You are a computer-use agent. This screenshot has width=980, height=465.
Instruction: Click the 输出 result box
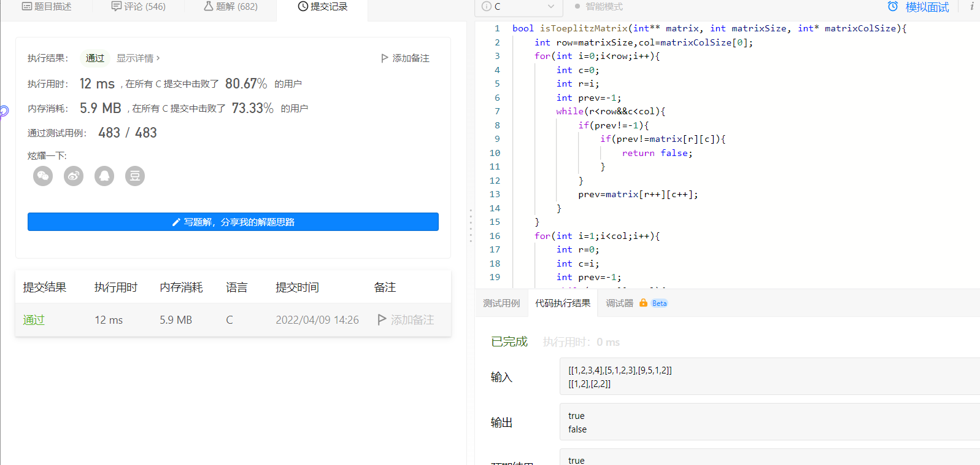click(770, 422)
